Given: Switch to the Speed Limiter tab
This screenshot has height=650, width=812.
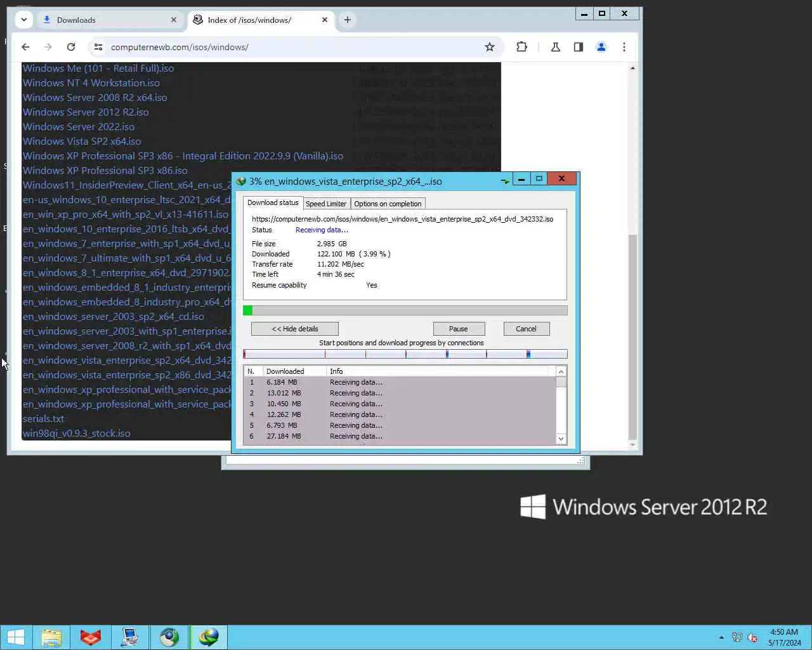Looking at the screenshot, I should [x=326, y=204].
